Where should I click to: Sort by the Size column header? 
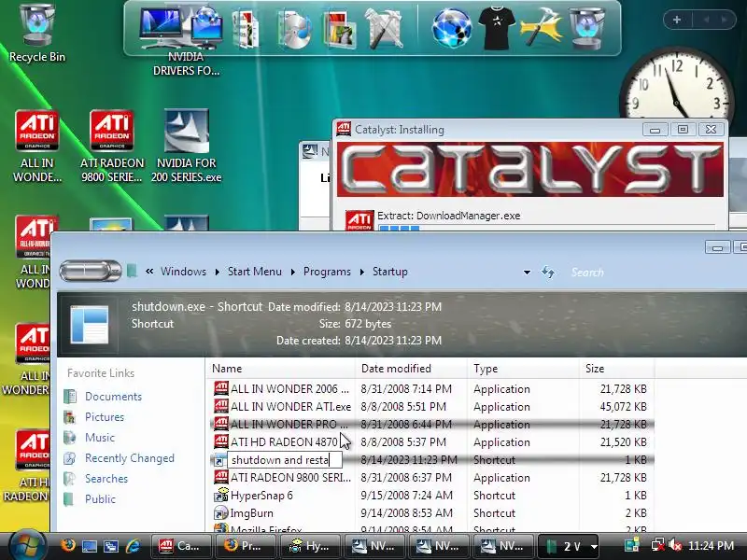click(616, 369)
